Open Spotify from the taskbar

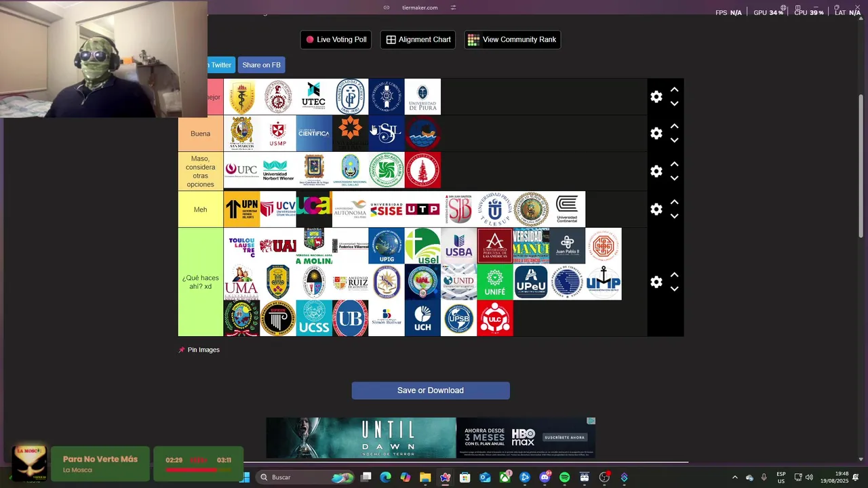click(564, 477)
